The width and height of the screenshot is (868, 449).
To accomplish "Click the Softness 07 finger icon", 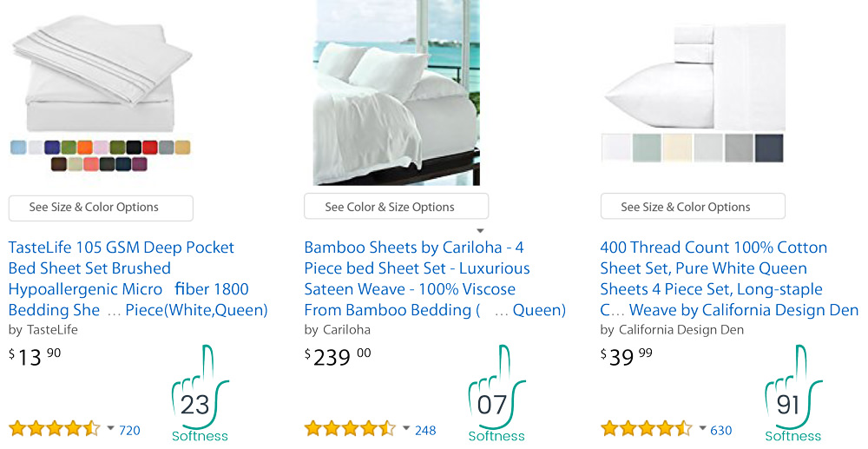I will [496, 393].
